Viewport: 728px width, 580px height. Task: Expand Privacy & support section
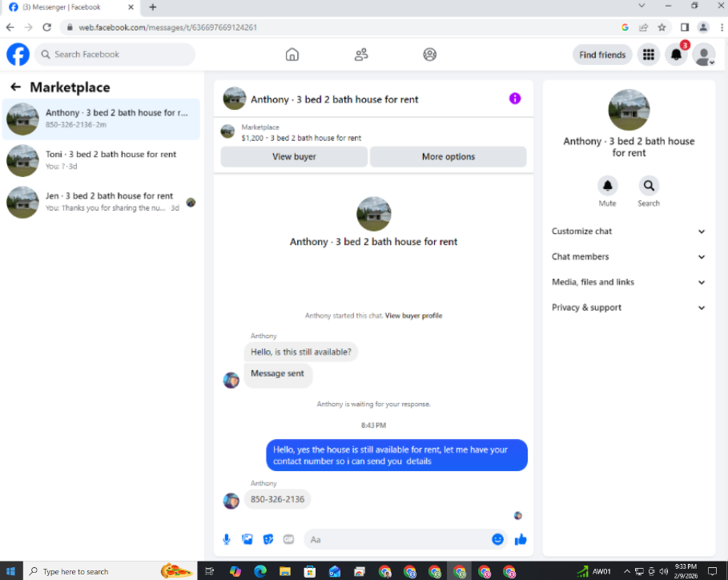tap(628, 308)
